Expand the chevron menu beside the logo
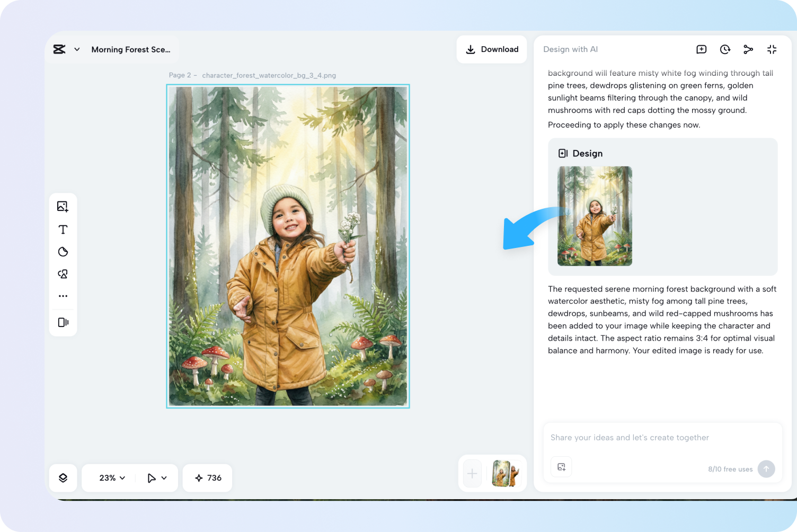Viewport: 797px width, 532px height. click(x=77, y=49)
